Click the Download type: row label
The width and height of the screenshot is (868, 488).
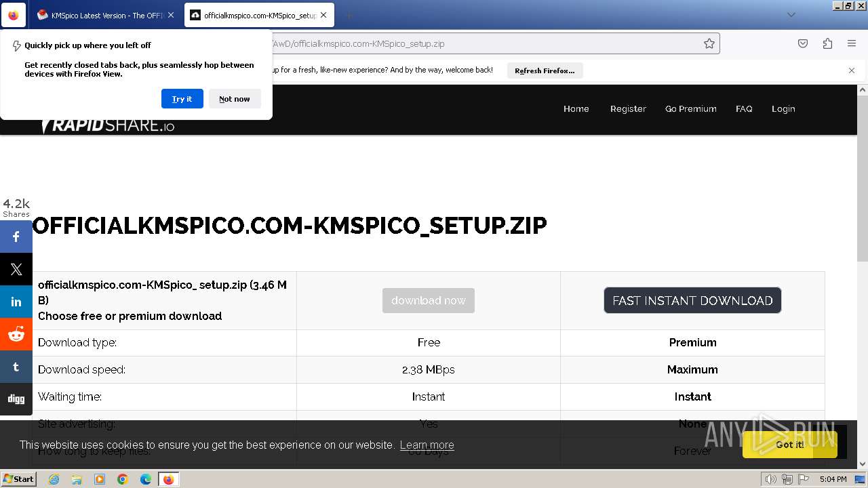click(x=77, y=342)
